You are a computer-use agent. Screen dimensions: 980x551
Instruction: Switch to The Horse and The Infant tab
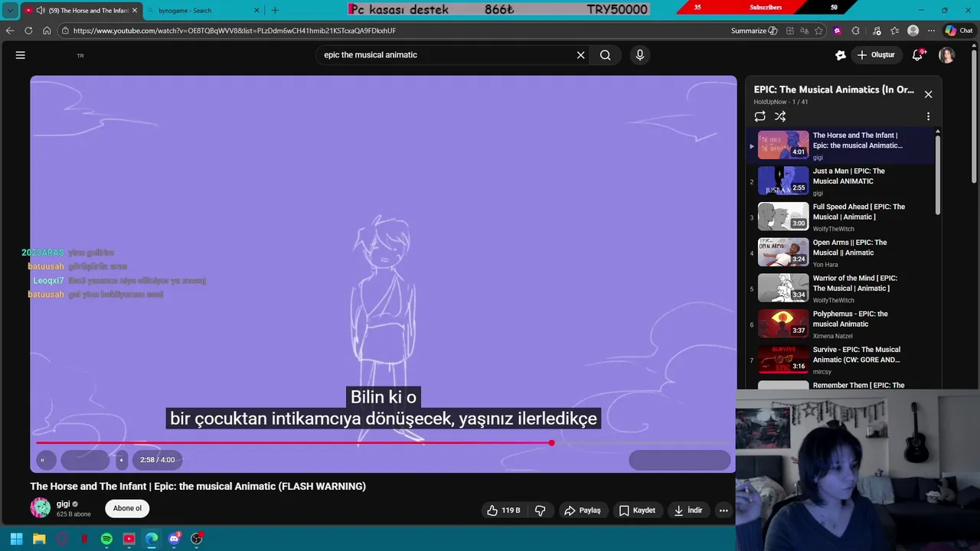click(x=81, y=11)
